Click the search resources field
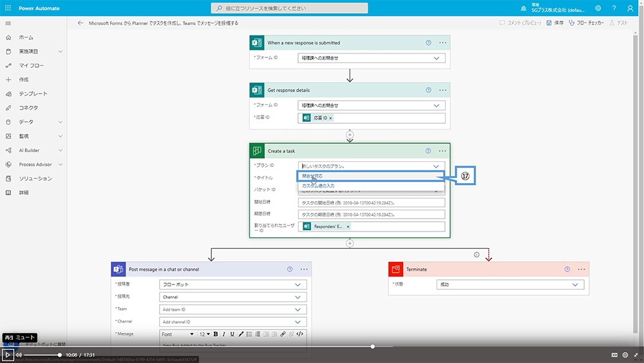Image resolution: width=644 pixels, height=363 pixels. (x=290, y=8)
